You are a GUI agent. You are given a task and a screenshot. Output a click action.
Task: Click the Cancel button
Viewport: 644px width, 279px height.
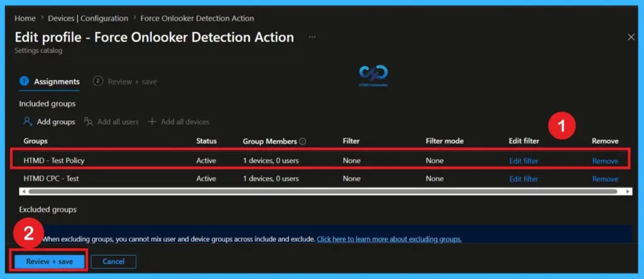tap(113, 261)
